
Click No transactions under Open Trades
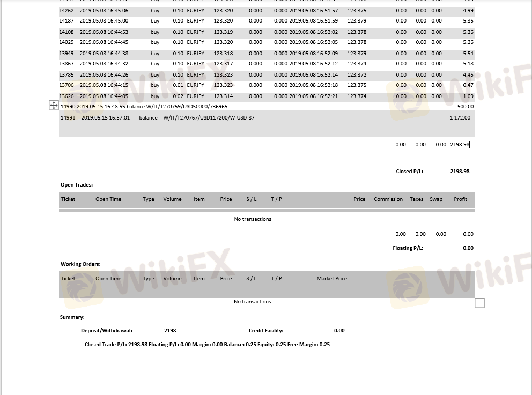(253, 219)
